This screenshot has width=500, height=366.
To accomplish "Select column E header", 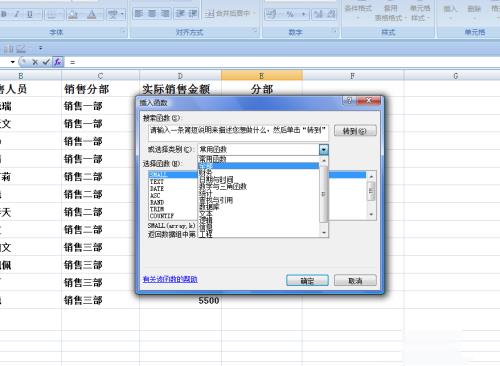I will click(262, 76).
